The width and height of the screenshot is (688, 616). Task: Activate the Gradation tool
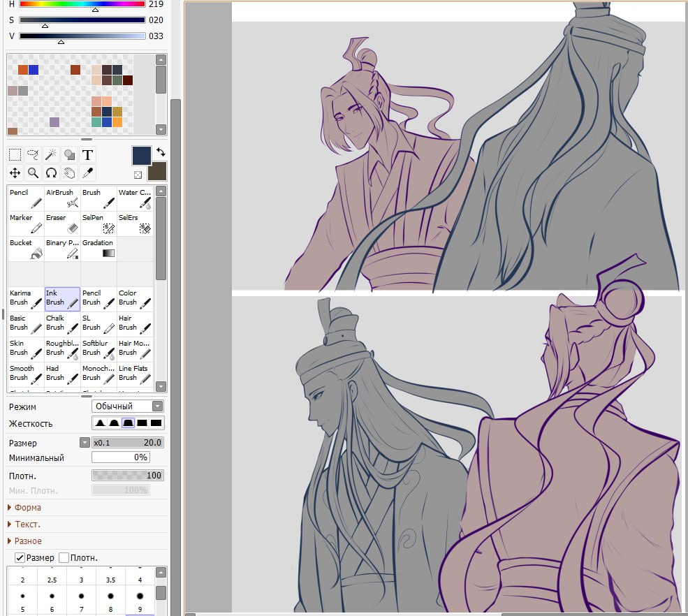click(97, 247)
